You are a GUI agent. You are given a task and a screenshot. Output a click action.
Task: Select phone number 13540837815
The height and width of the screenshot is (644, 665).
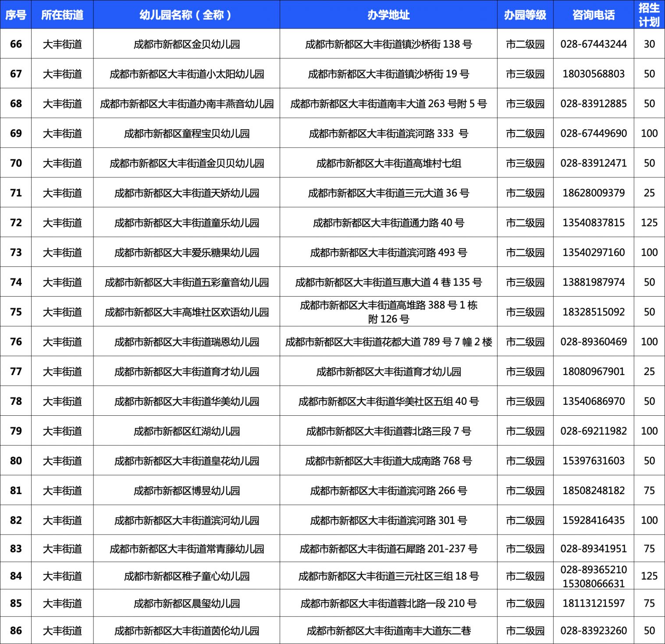click(x=594, y=223)
